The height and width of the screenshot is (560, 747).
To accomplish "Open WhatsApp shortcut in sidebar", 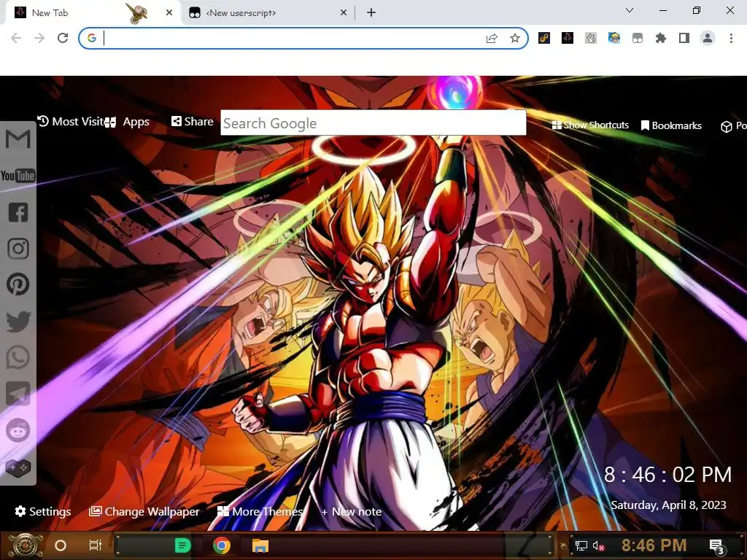I will (18, 357).
